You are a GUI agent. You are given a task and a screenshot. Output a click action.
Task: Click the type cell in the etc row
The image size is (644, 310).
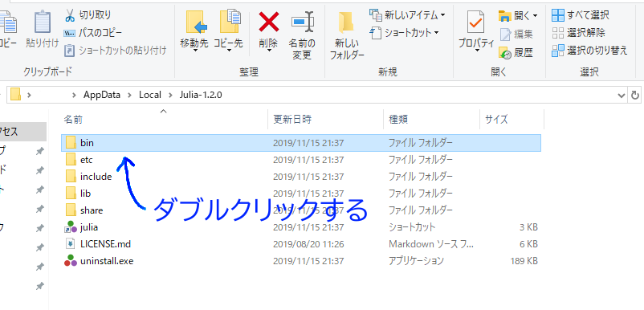click(421, 160)
